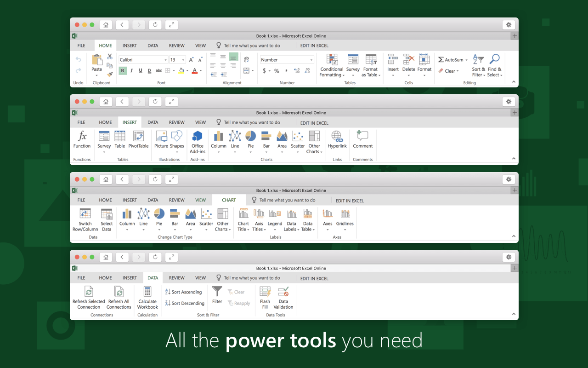
Task: Click EDIT IN EXCEL in first window
Action: point(314,46)
